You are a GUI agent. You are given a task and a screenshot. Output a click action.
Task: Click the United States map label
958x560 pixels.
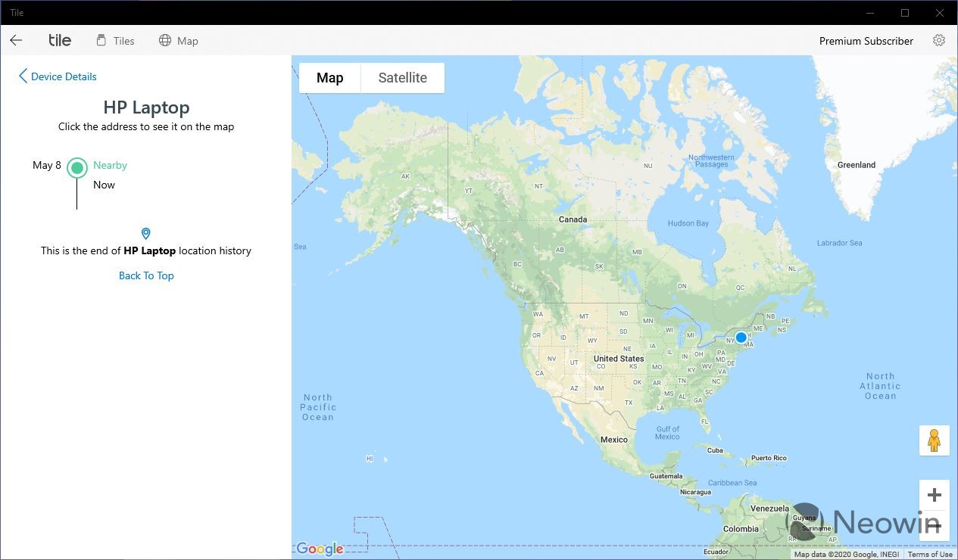(x=619, y=359)
